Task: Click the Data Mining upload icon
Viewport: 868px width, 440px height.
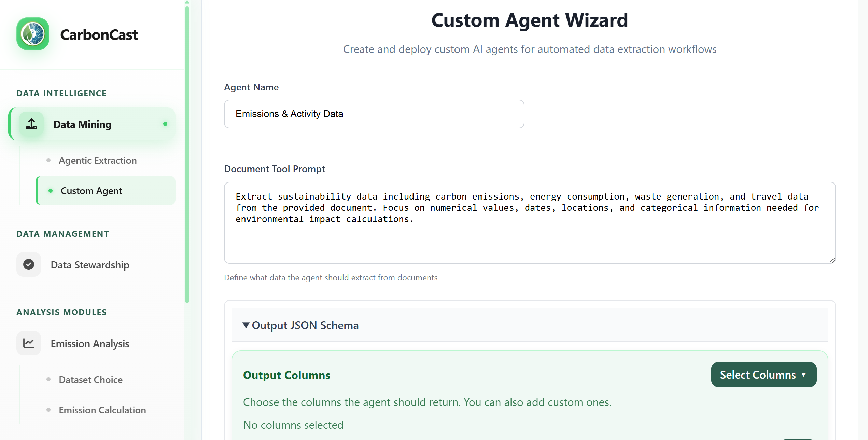Action: point(31,124)
